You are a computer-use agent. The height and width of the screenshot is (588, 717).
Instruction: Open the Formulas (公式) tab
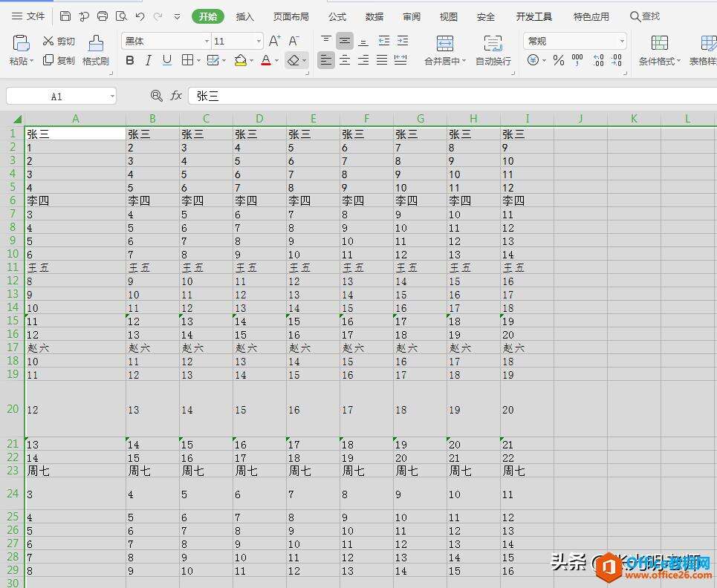(x=337, y=16)
